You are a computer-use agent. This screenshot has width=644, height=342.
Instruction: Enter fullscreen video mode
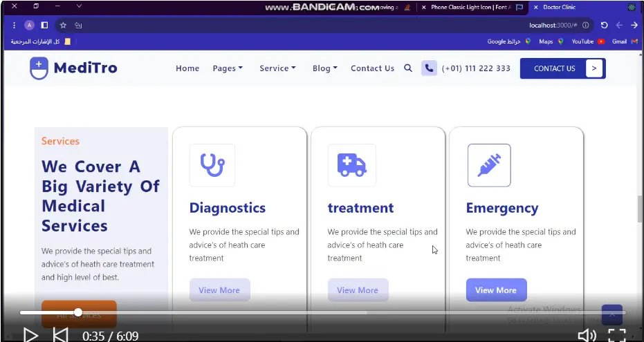(617, 336)
